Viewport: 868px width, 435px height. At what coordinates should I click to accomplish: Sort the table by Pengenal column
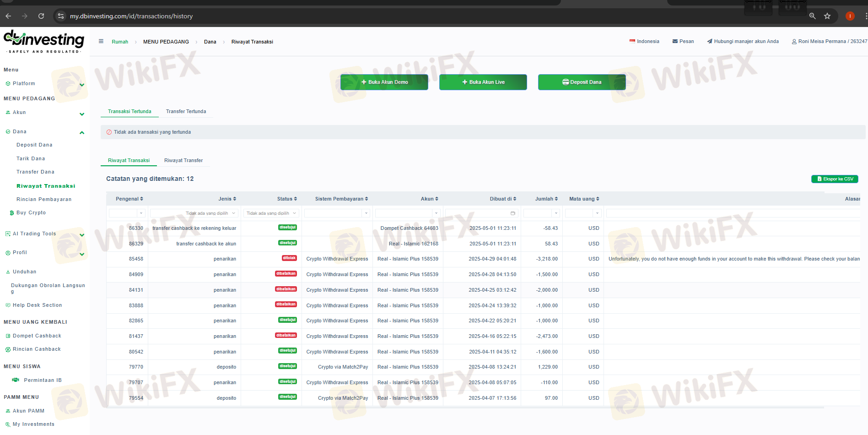click(129, 199)
